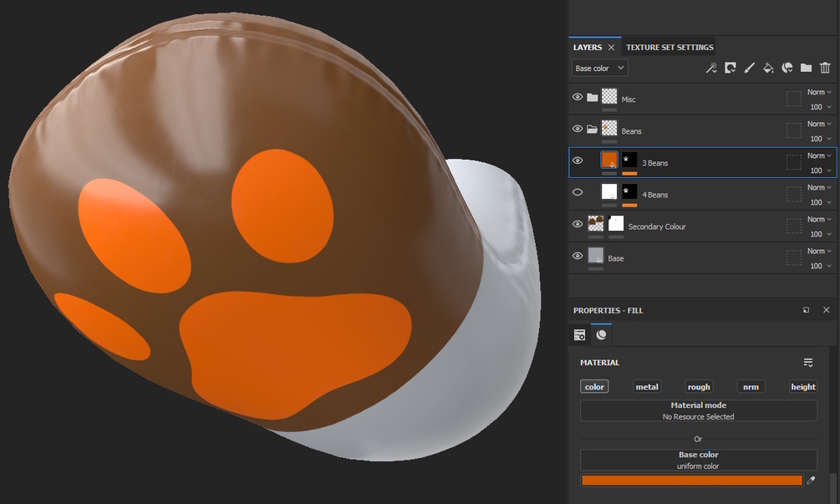Open the 3 Beans blend mode dropdown
840x504 pixels.
(819, 155)
